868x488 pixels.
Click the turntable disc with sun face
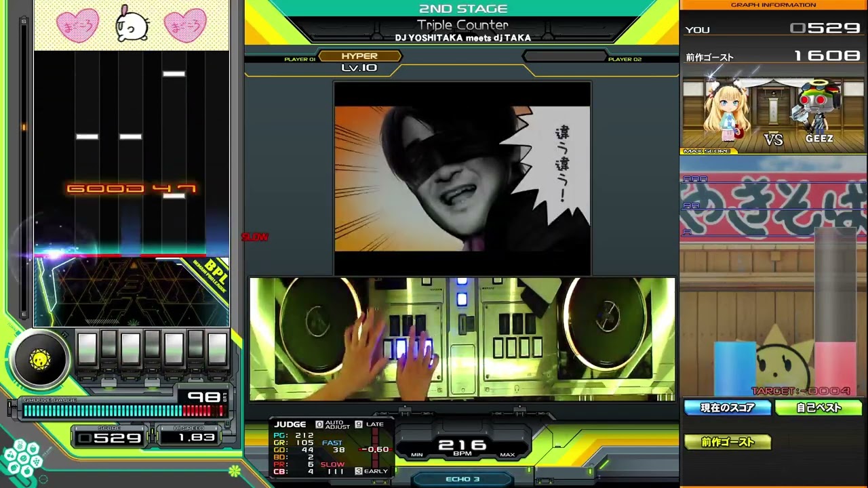40,360
